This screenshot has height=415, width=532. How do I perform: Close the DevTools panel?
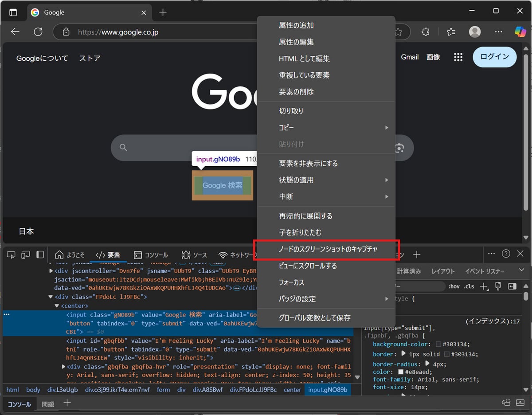(x=520, y=254)
